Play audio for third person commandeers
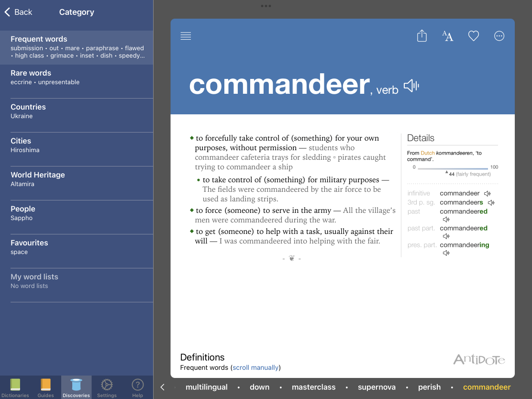The image size is (532, 399). (491, 203)
